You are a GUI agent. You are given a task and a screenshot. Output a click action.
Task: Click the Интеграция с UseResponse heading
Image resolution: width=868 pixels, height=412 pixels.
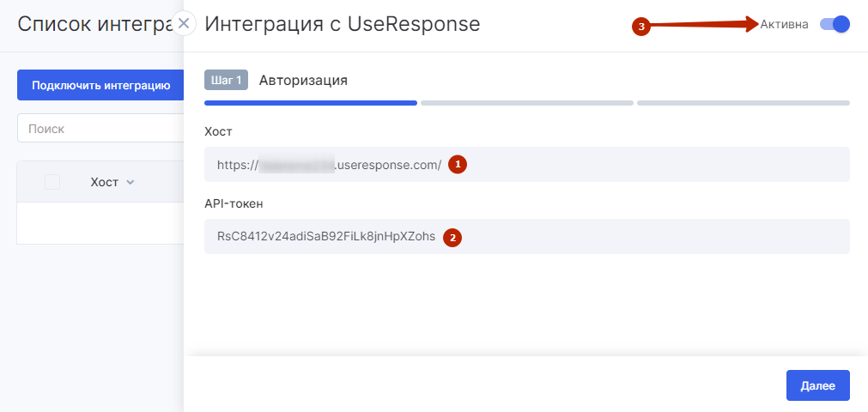click(342, 24)
